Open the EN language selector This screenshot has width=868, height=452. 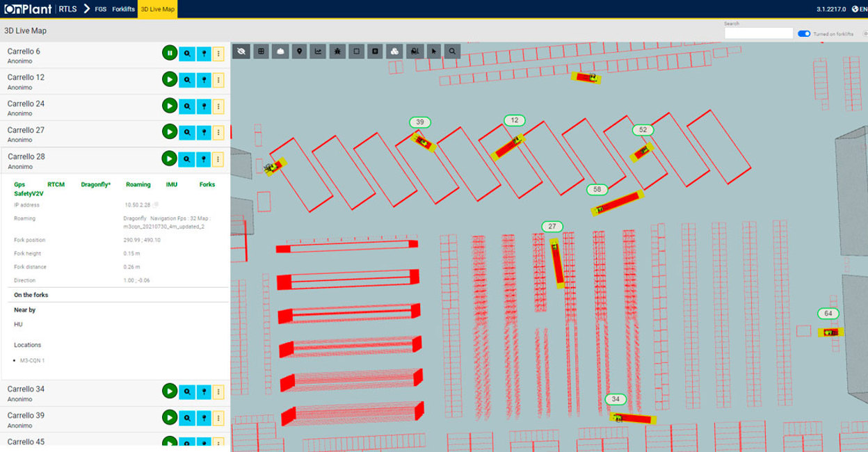[x=859, y=9]
